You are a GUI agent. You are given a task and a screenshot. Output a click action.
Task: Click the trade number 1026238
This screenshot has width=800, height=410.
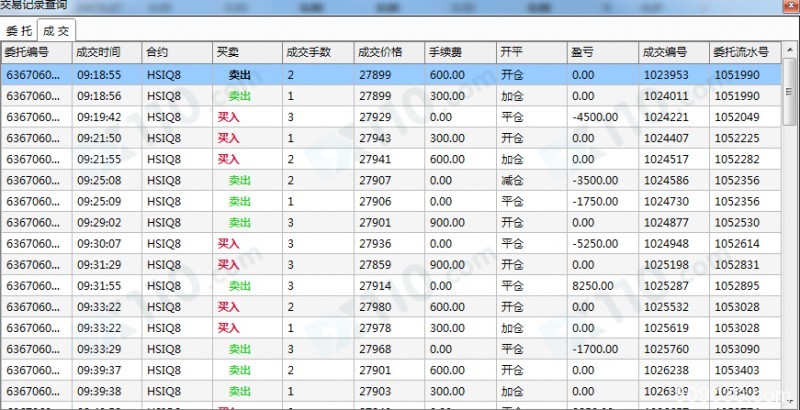coord(666,370)
